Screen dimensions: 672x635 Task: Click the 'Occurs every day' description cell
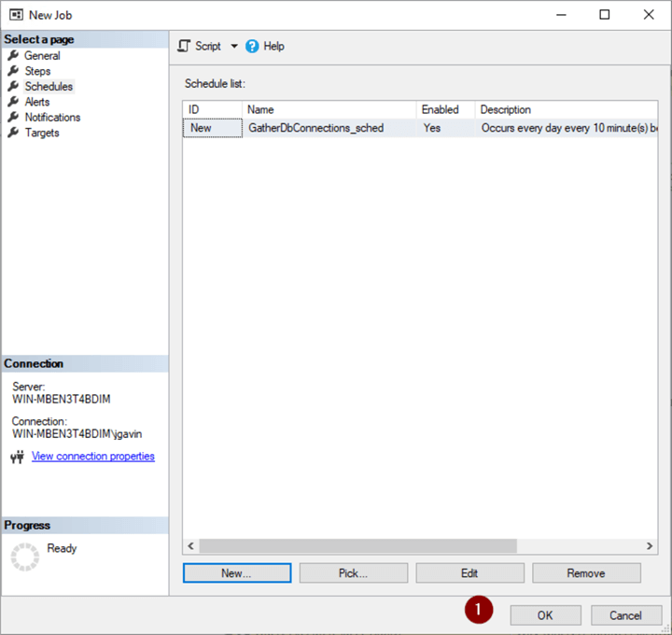[x=567, y=128]
